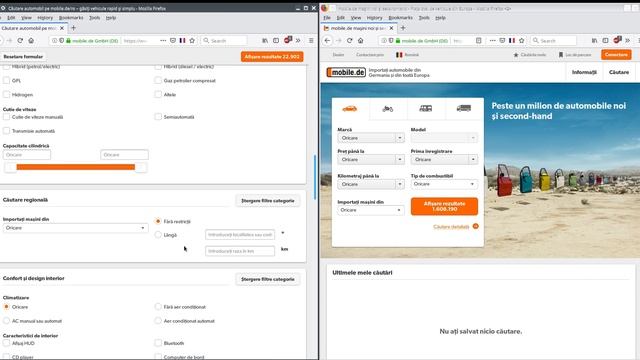The image size is (640, 360).
Task: Open View menu in right Firefox window
Action: click(356, 18)
